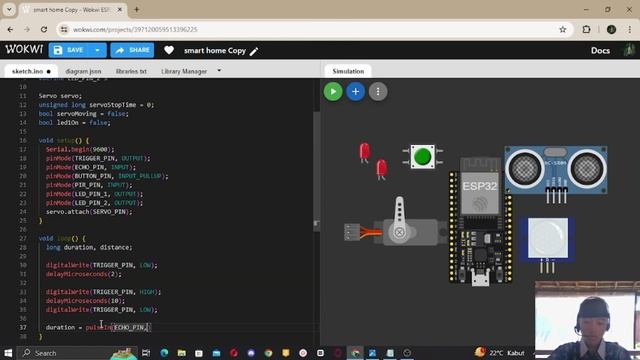Edit project name with the pencil icon
Image resolution: width=640 pixels, height=360 pixels.
pyautogui.click(x=254, y=51)
